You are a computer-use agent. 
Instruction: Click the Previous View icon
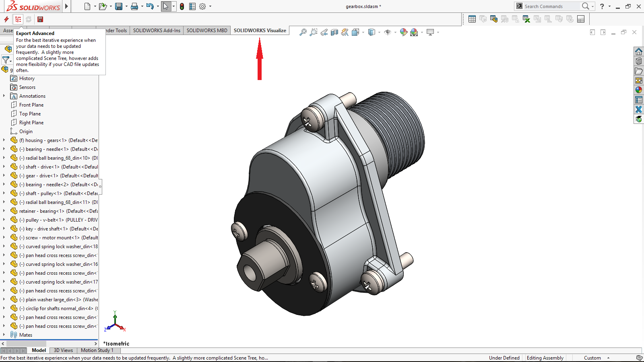pyautogui.click(x=324, y=32)
